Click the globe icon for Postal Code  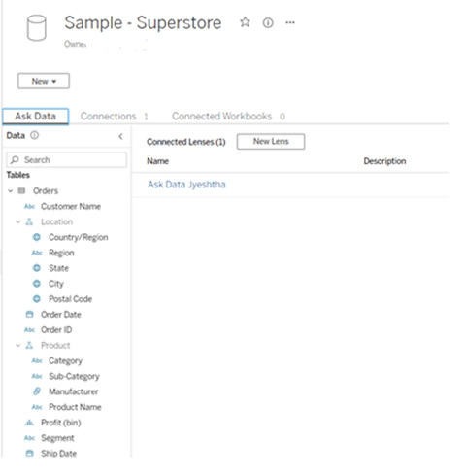point(37,299)
